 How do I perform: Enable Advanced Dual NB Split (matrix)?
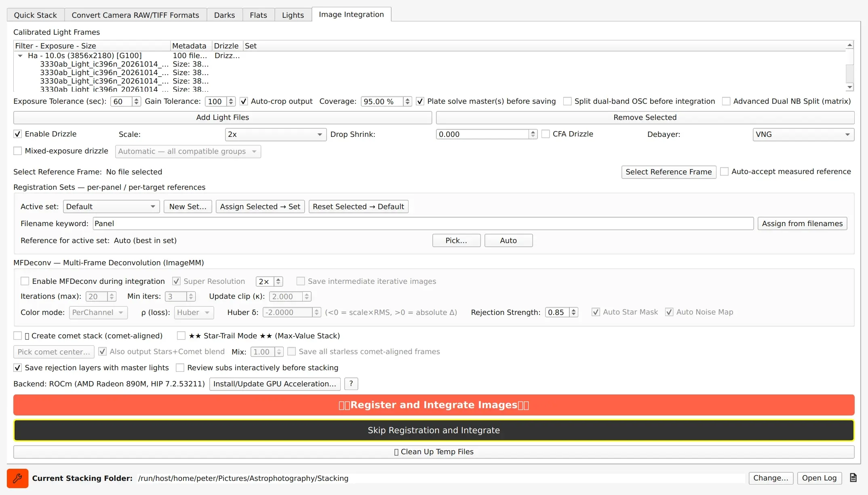pyautogui.click(x=726, y=101)
